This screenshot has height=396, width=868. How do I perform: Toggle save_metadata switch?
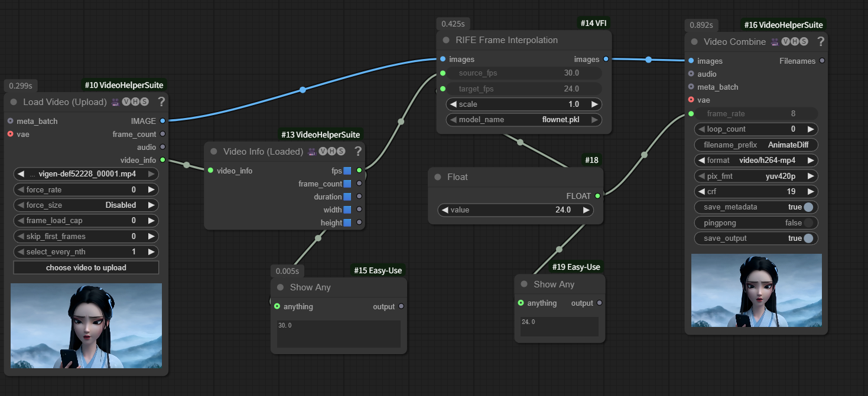808,207
